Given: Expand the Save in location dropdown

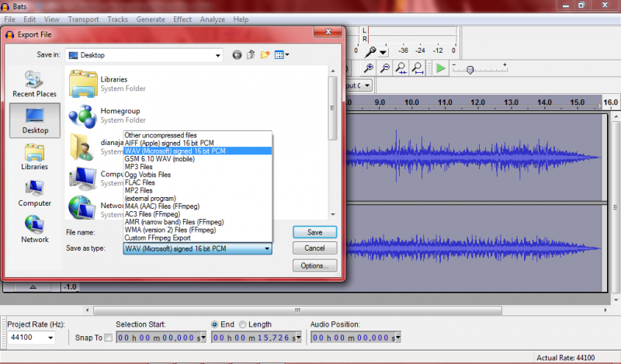Looking at the screenshot, I should point(218,55).
